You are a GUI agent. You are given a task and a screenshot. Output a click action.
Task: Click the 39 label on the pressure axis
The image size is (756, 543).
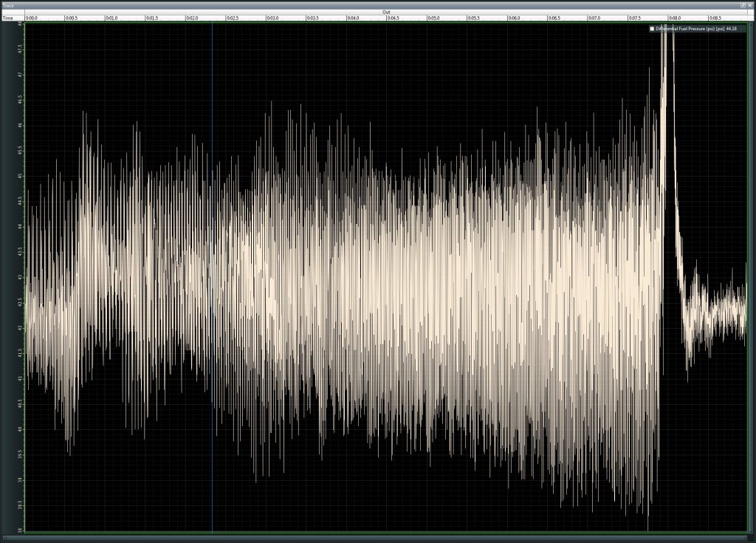[x=20, y=479]
